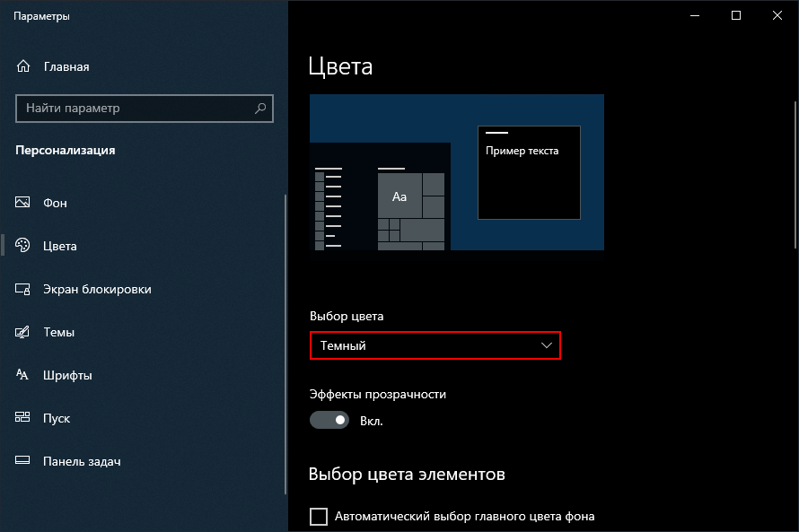Click the Панель задач icon

tap(22, 460)
